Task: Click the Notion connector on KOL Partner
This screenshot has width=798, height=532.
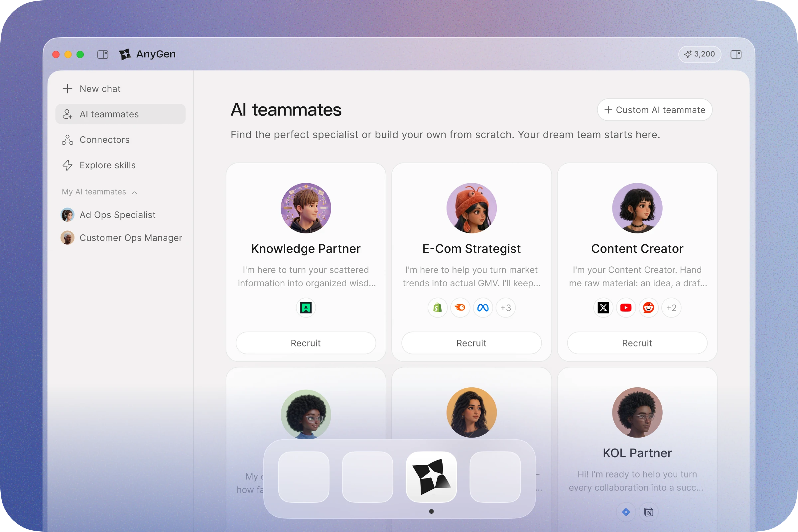Action: [648, 512]
